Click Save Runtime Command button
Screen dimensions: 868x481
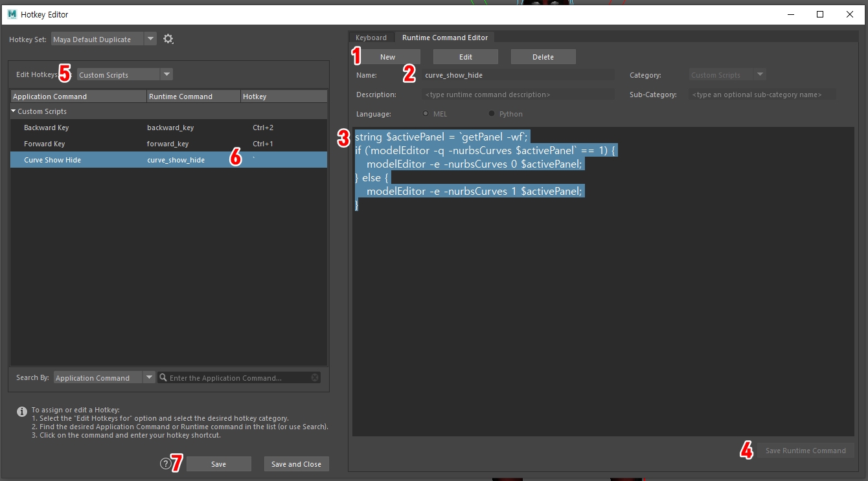pos(806,451)
